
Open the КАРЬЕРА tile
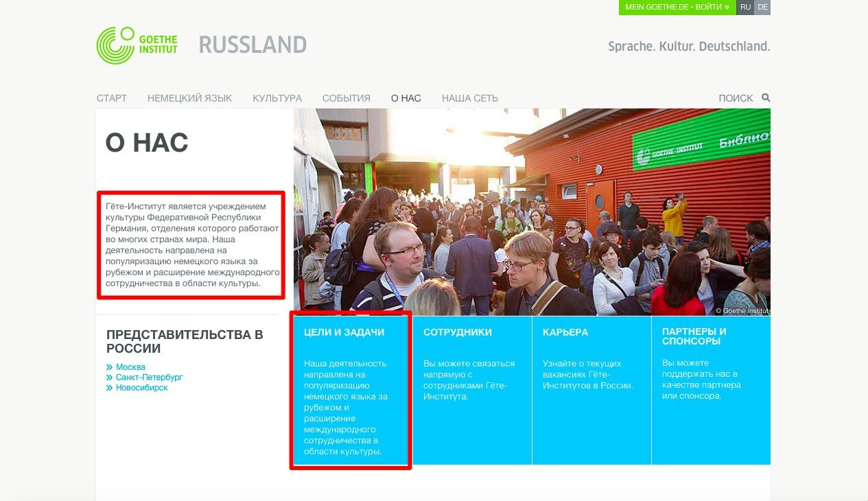[x=591, y=391]
